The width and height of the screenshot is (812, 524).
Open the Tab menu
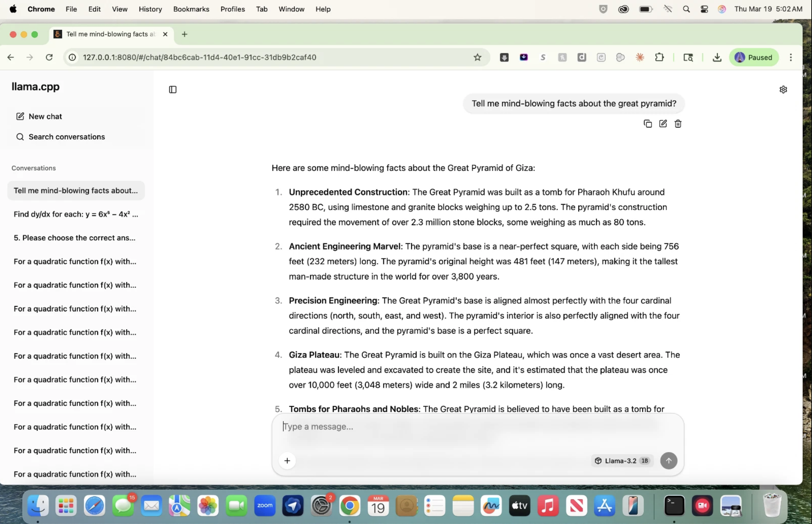pyautogui.click(x=262, y=9)
